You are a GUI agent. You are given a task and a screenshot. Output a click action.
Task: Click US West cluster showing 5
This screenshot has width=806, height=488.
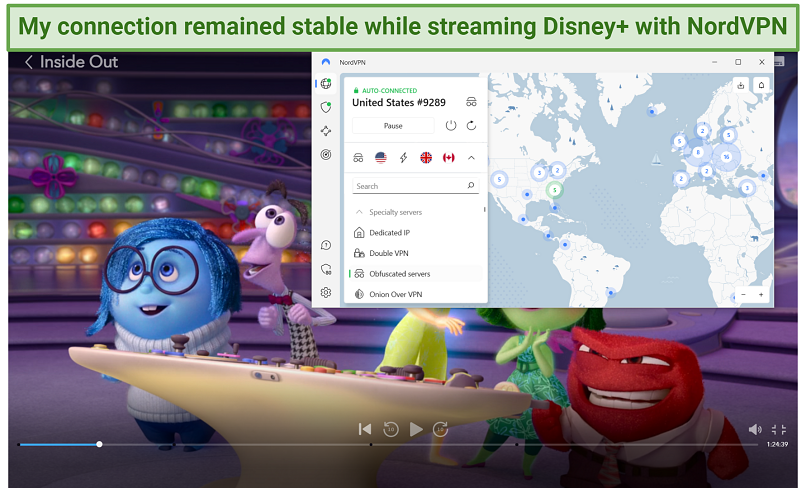[x=499, y=179]
